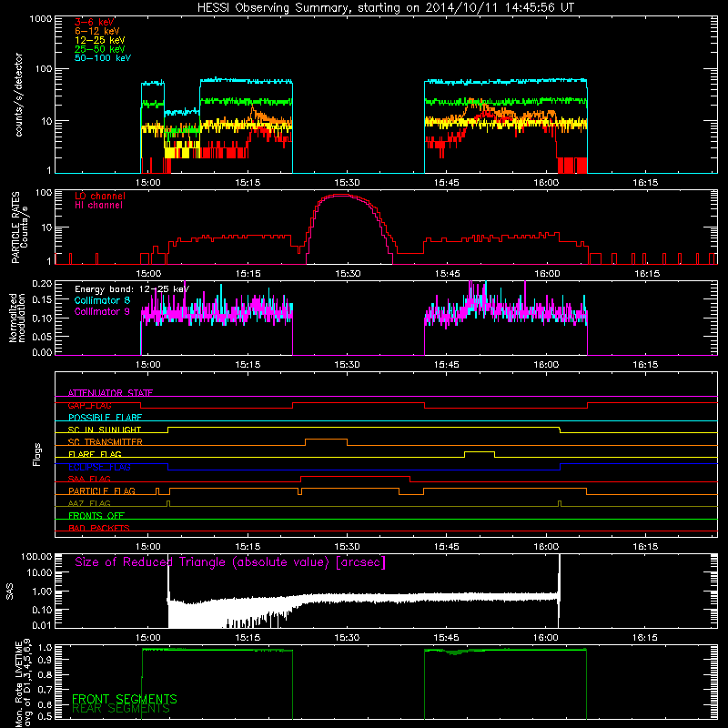This screenshot has height=728, width=728.
Task: Click the PARTICLE_FLAG label
Action: coord(102,490)
